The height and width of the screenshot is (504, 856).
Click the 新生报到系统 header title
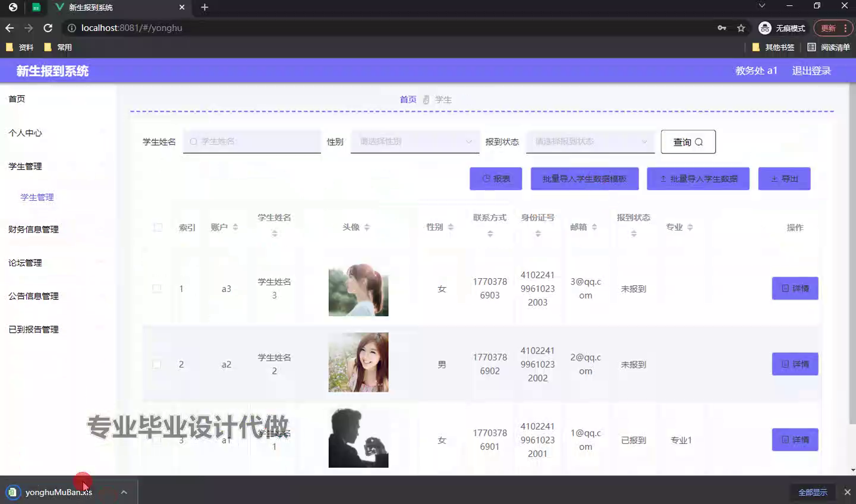pos(52,71)
